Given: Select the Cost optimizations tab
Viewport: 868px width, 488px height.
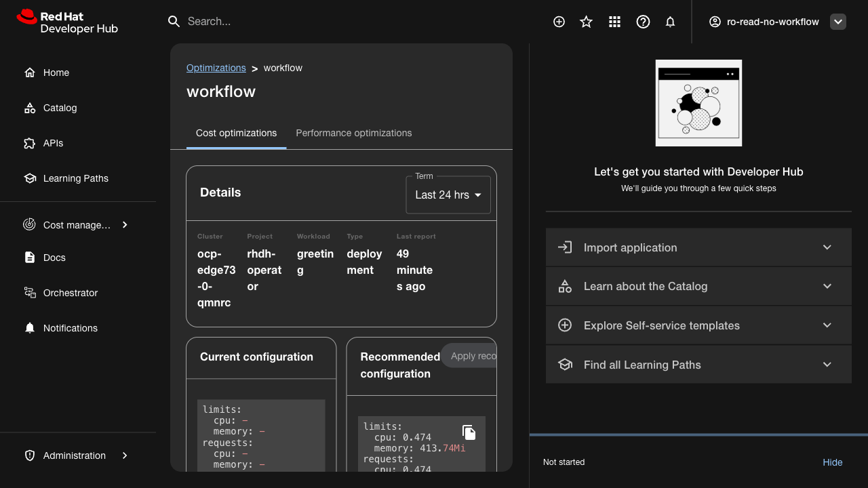Looking at the screenshot, I should 236,133.
